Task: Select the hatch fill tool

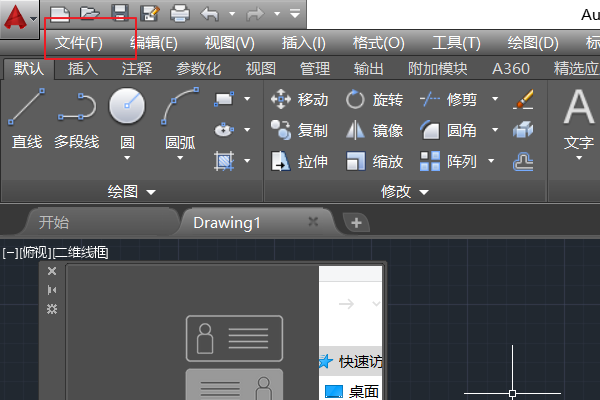Action: pos(224,161)
